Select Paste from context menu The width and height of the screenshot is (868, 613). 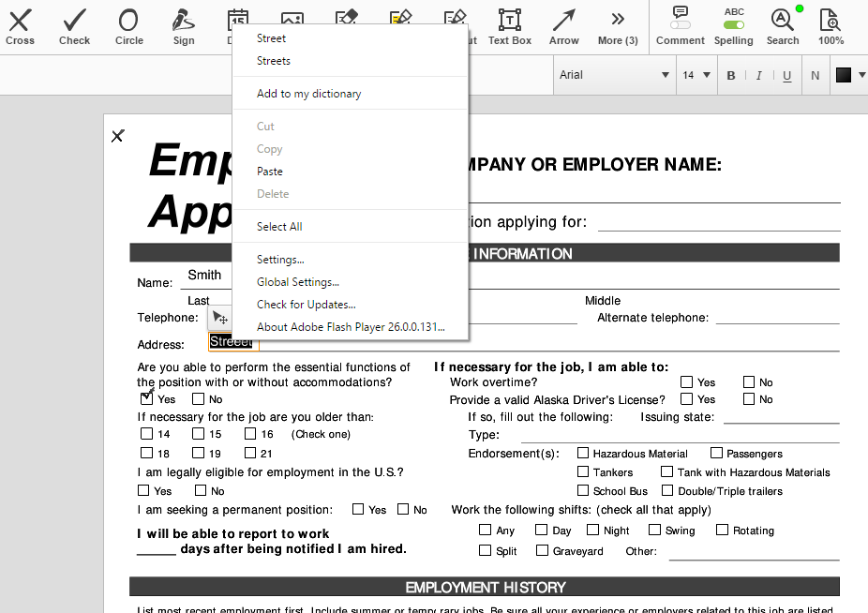point(350,172)
